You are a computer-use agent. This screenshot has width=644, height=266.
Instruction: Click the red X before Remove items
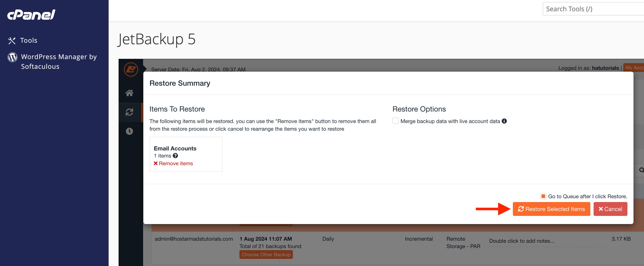point(156,163)
